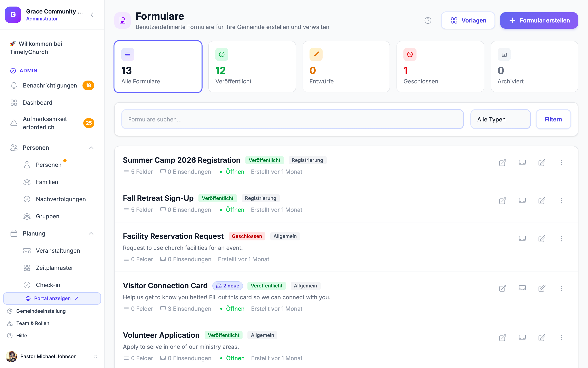This screenshot has height=368, width=588.
Task: Click Willkommen bei TimelyChurch link
Action: click(36, 48)
